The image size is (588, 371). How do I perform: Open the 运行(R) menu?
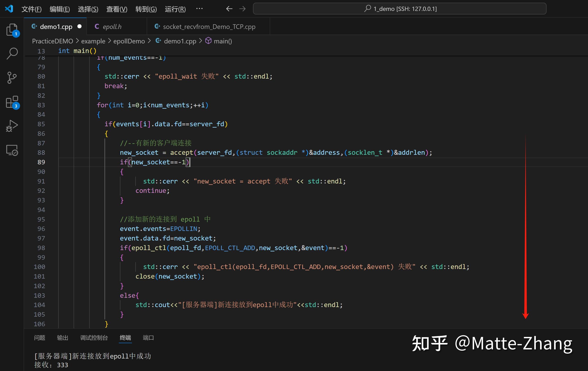[175, 9]
